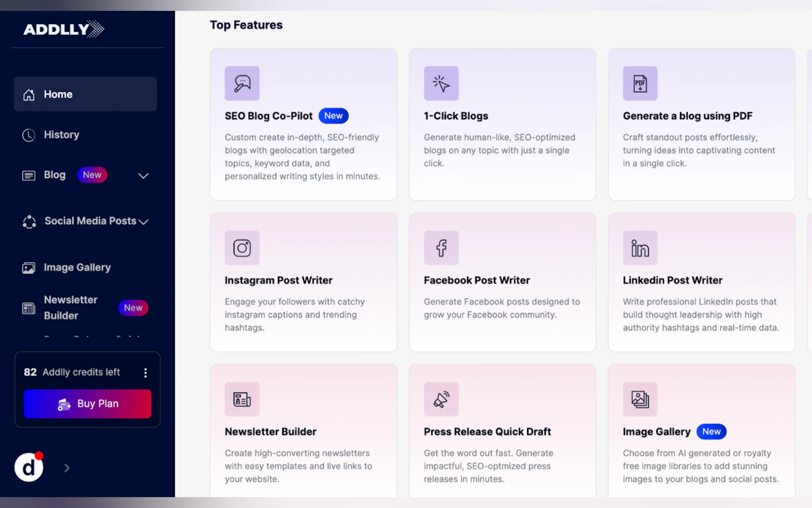Click the Buy Plan button

point(87,403)
